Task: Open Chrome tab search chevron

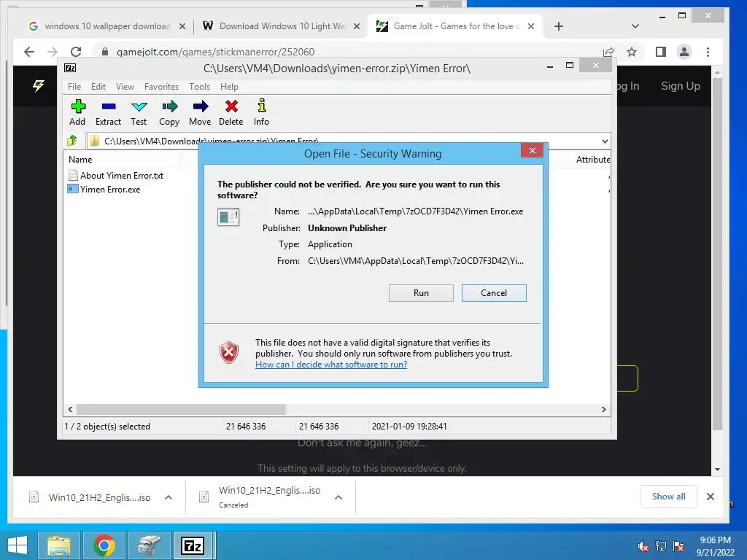Action: click(635, 26)
